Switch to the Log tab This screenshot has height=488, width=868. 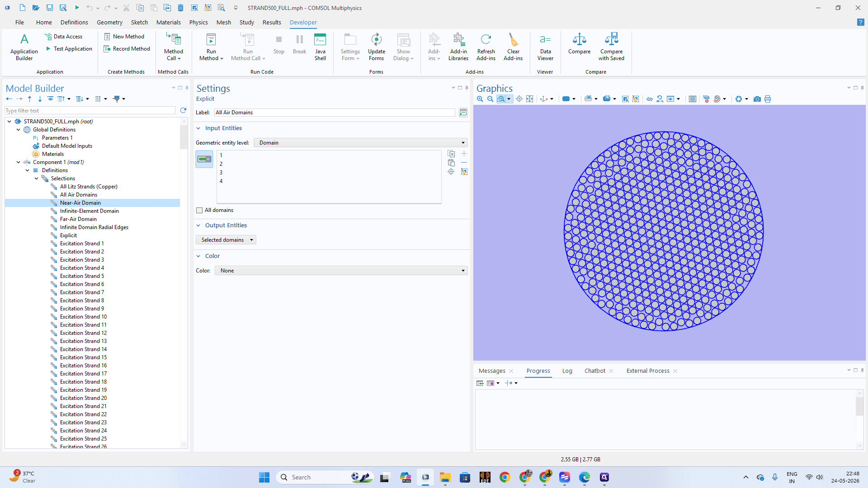pyautogui.click(x=567, y=371)
